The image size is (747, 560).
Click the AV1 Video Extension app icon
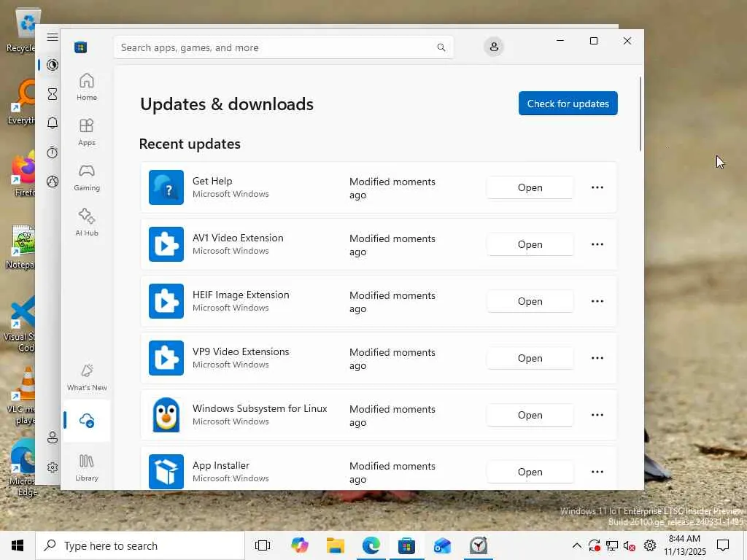166,244
